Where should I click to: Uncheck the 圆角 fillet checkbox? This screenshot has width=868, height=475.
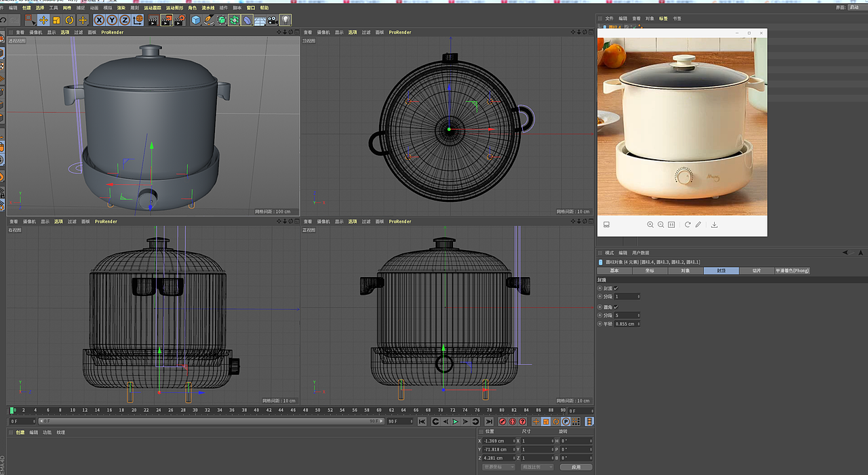(x=616, y=307)
